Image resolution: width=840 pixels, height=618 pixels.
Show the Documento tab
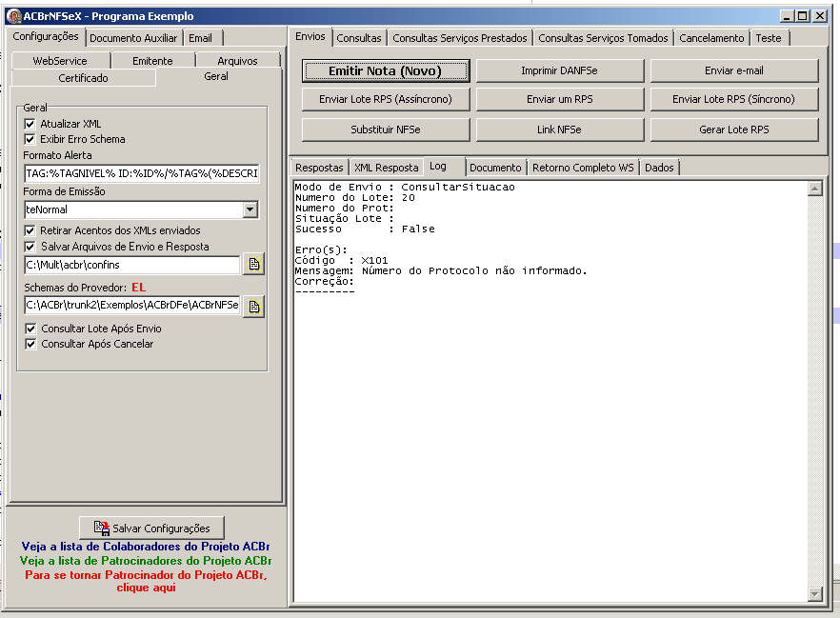click(x=495, y=168)
